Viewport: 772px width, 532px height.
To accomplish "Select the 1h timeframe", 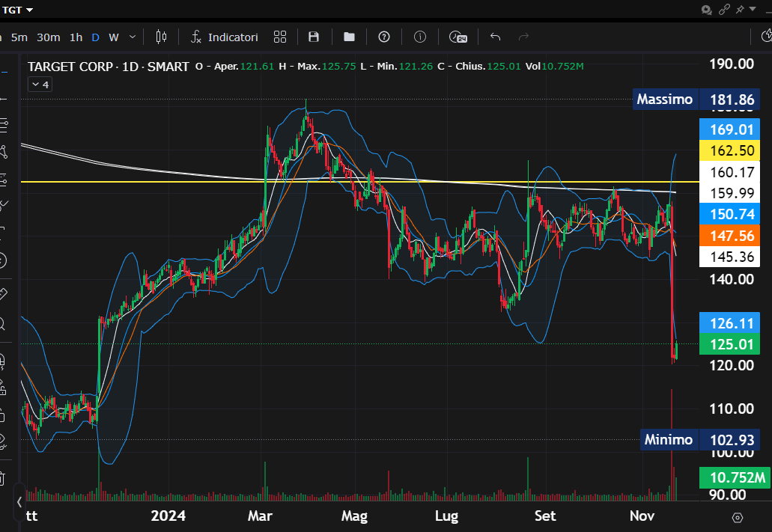I will pyautogui.click(x=76, y=37).
